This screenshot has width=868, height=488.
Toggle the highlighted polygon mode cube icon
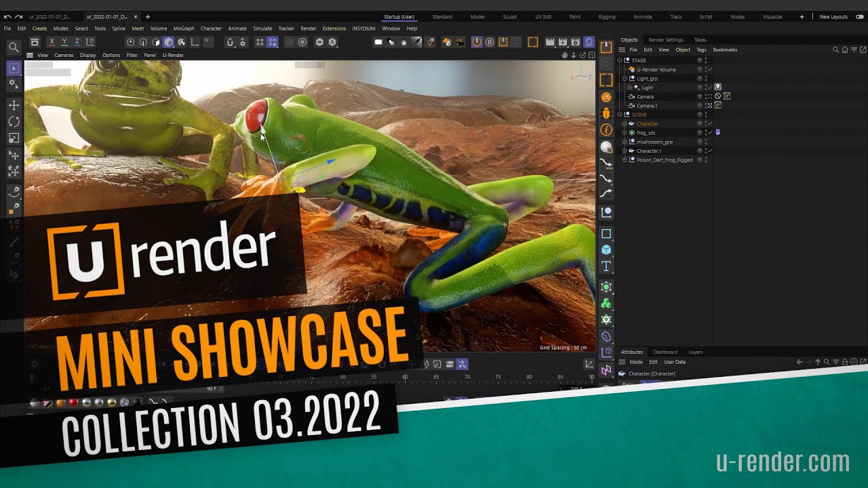coord(169,42)
